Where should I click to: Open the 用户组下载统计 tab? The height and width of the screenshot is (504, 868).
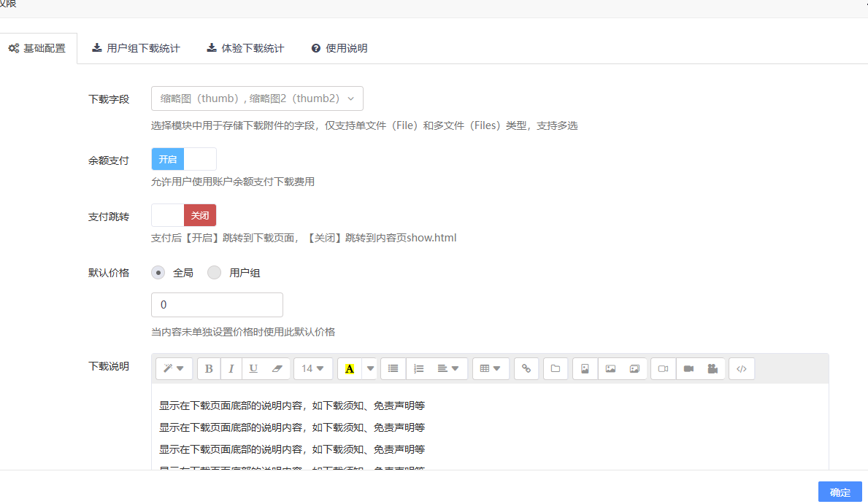point(137,49)
